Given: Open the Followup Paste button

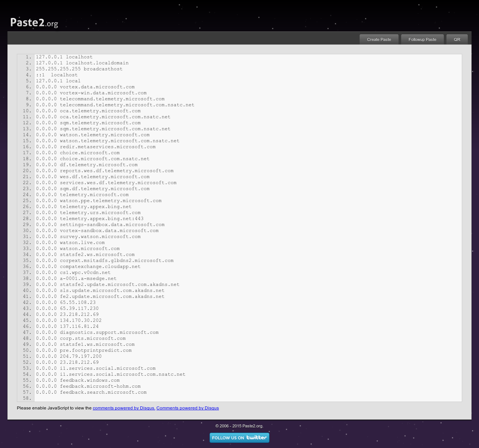Looking at the screenshot, I should point(422,39).
